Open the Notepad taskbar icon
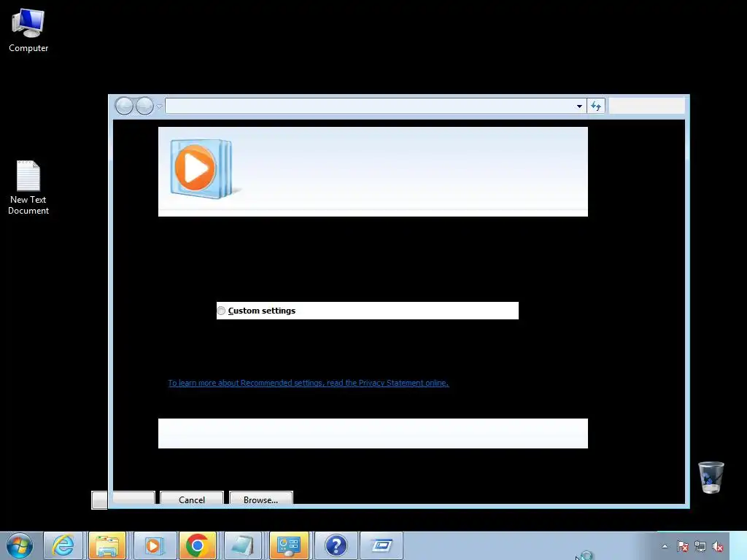747x560 pixels. [242, 545]
